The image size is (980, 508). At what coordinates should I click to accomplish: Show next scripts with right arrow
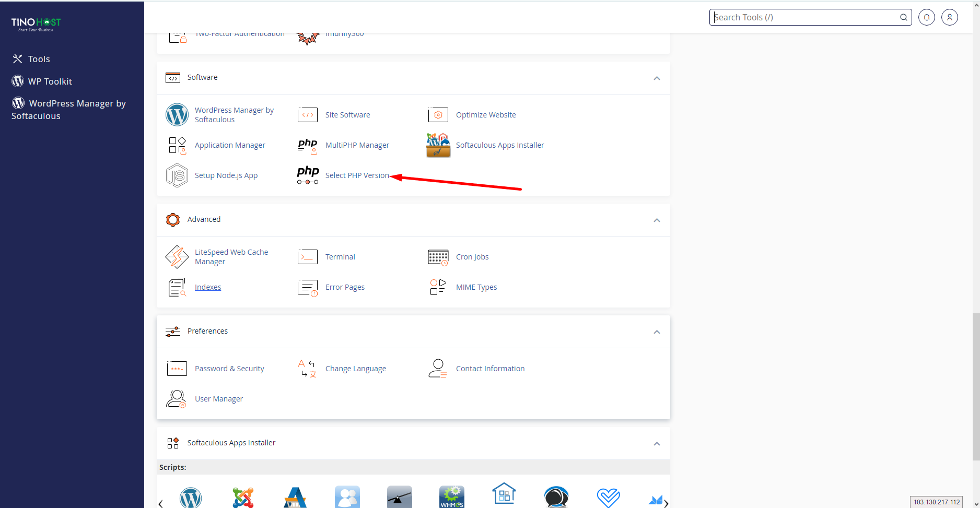[666, 504]
